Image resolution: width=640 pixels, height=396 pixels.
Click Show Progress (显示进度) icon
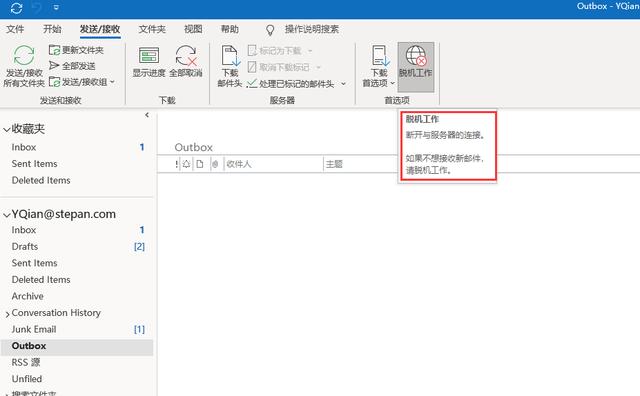(x=149, y=56)
